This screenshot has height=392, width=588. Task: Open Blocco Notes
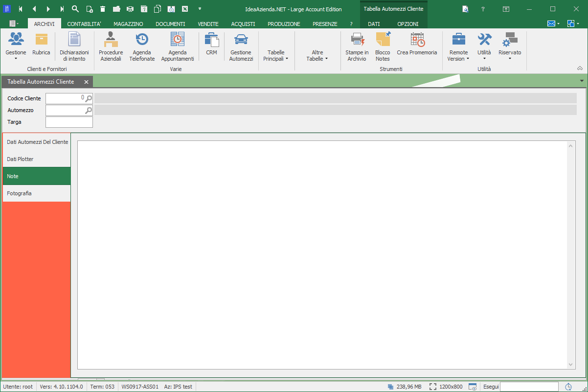[383, 46]
